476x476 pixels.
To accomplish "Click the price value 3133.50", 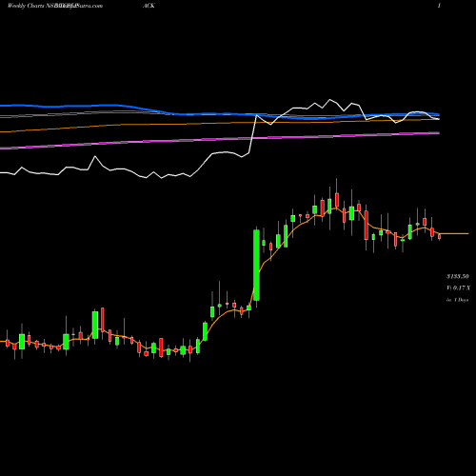I will coord(458,276).
